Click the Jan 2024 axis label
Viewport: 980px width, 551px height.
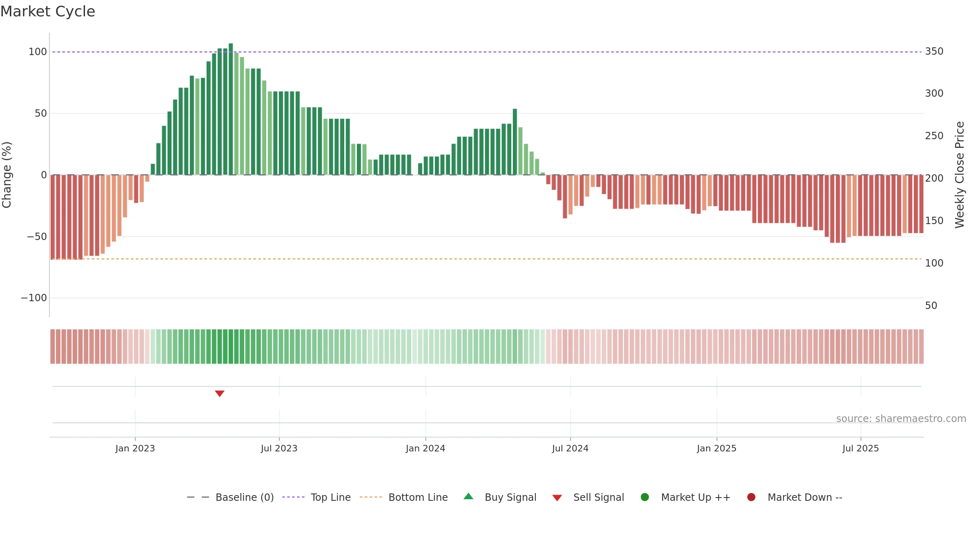425,449
